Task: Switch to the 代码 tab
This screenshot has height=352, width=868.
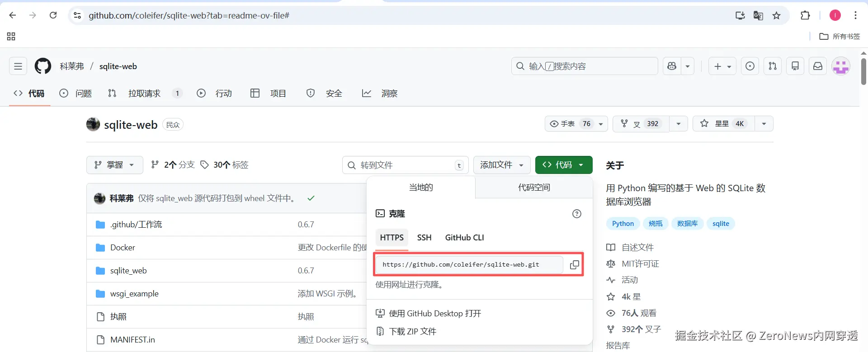Action: [x=30, y=94]
